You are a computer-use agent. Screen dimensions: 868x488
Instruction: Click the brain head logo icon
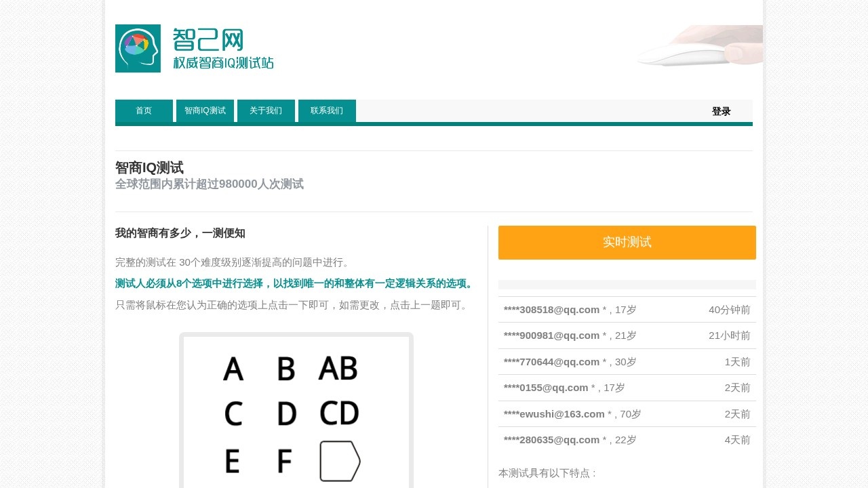point(138,48)
